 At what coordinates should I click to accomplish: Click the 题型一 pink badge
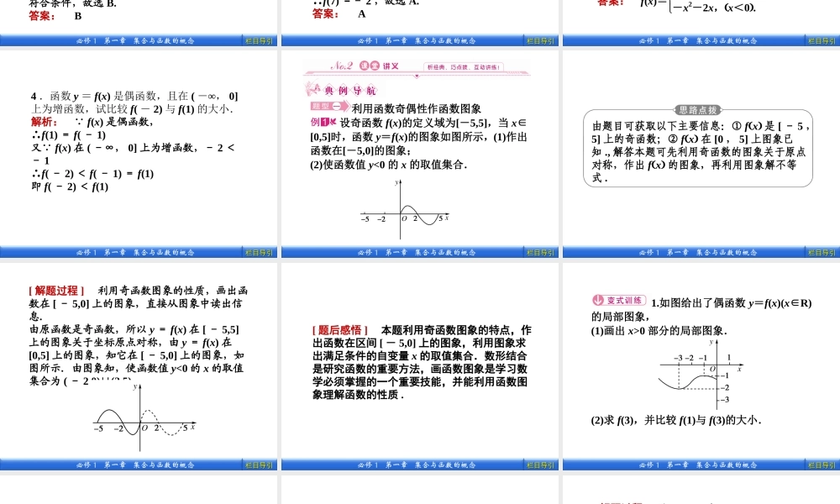pos(327,106)
